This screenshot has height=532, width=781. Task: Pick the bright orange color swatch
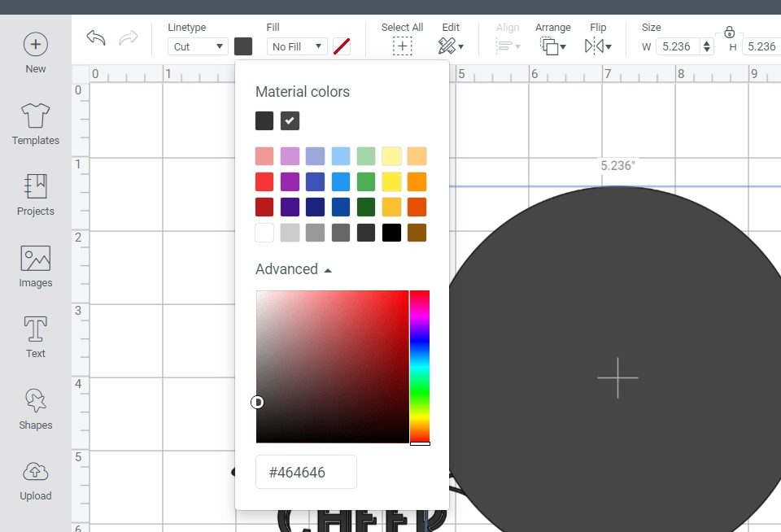tap(417, 182)
